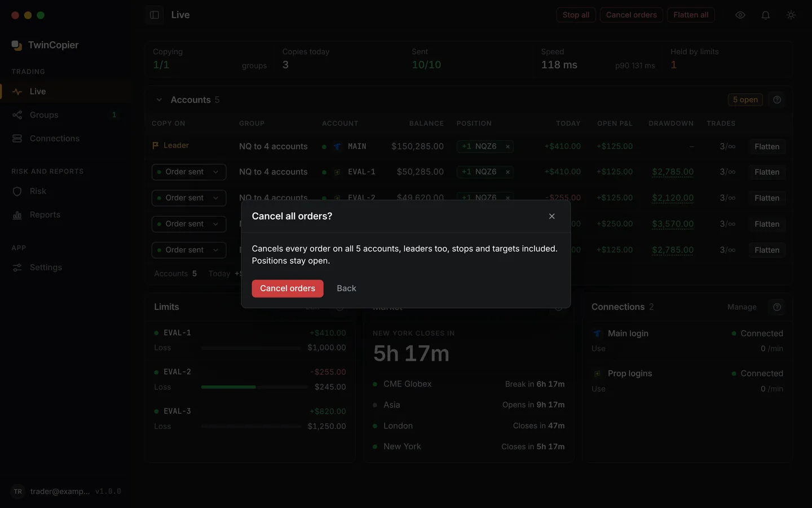The image size is (812, 508).
Task: Click Flatten all in the header
Action: coord(691,15)
